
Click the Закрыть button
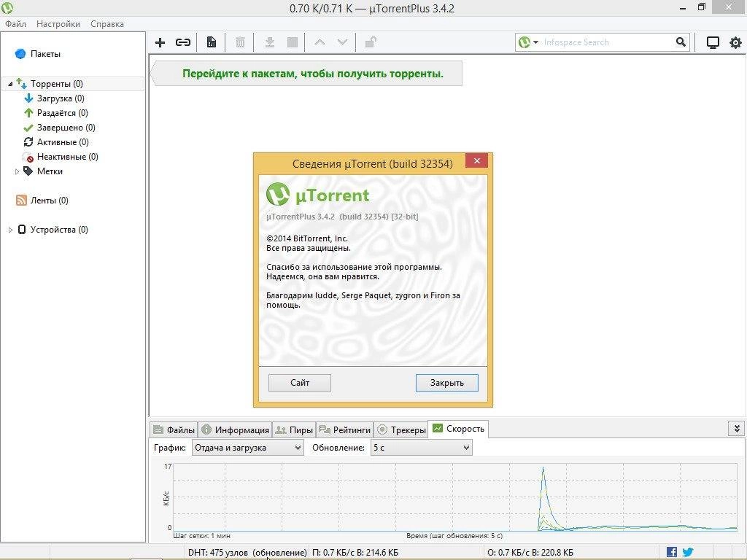tap(447, 382)
